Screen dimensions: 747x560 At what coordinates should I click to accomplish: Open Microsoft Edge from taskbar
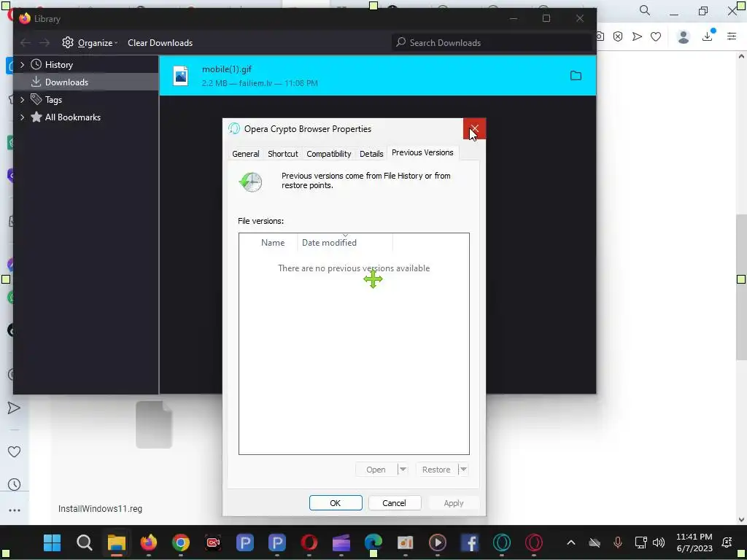click(373, 542)
